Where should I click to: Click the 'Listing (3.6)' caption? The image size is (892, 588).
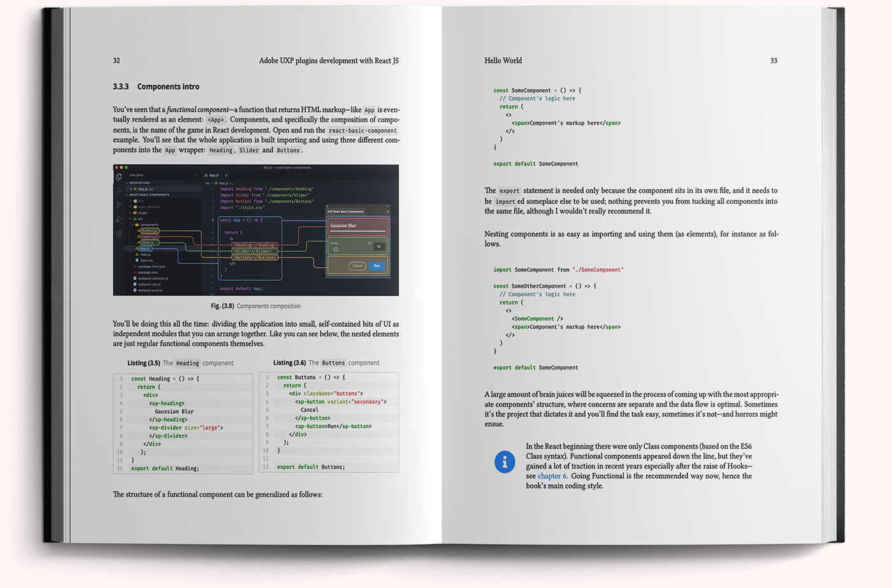(290, 363)
